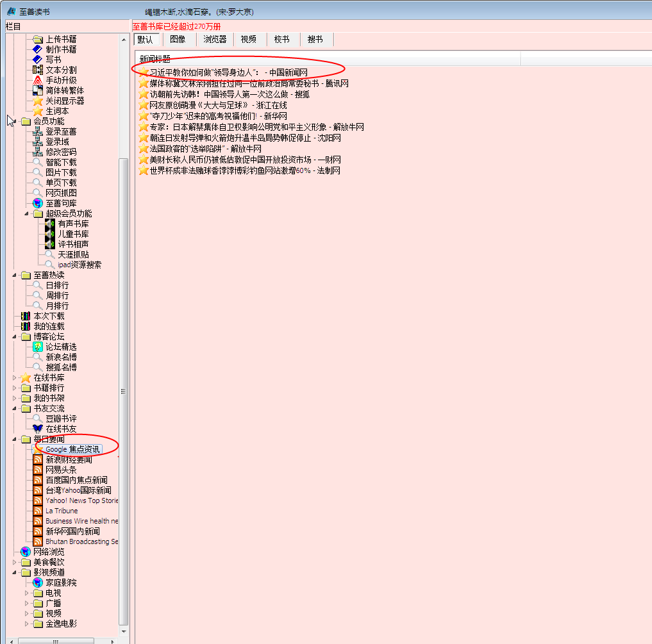Click the 登录至善 network icon
Screen dimensions: 652x644
pos(38,132)
